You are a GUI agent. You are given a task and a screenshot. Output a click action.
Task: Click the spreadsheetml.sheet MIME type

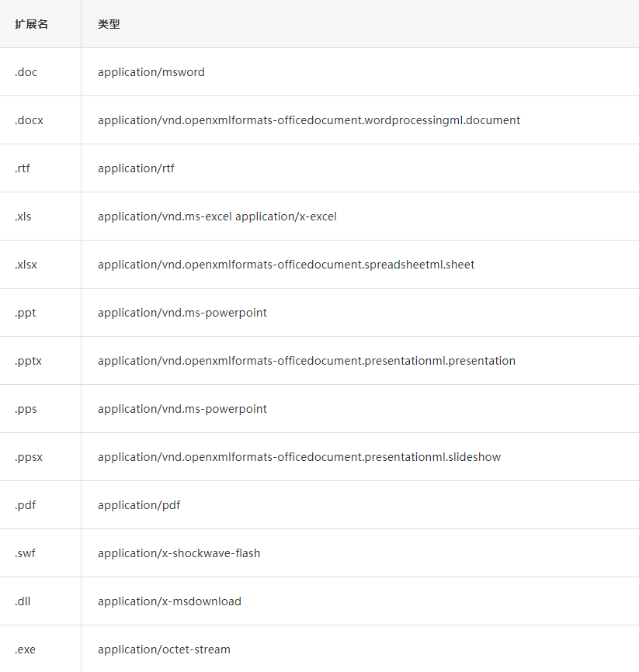point(286,265)
